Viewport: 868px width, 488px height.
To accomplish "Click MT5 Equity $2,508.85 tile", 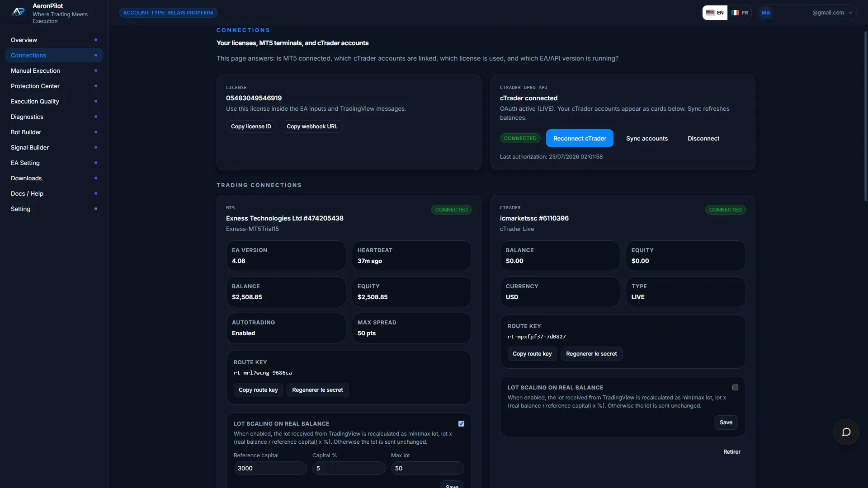I will click(412, 292).
